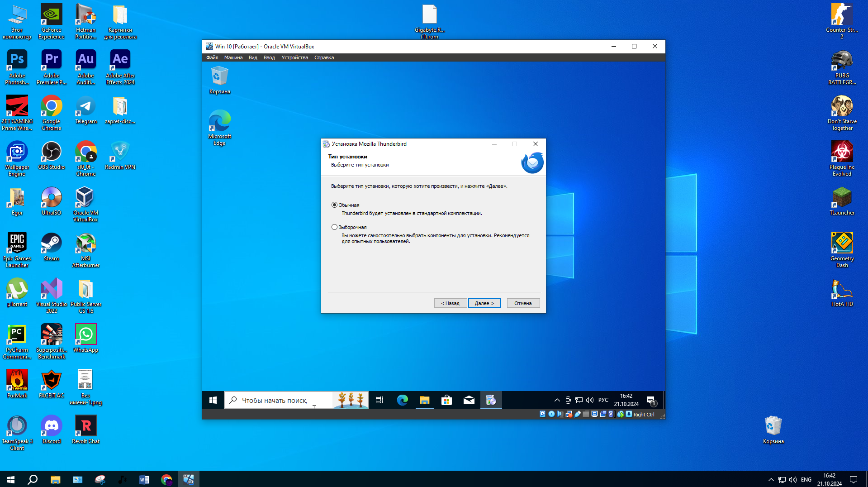This screenshot has height=487, width=868.
Task: Select the Telegram desktop icon
Action: coord(86,110)
